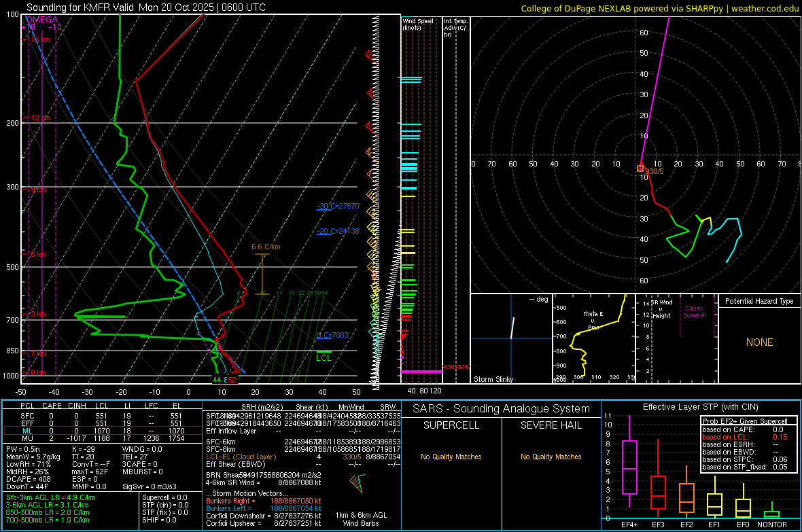Click the Wind Speed (knots) panel header
This screenshot has height=532, width=802.
[418, 24]
